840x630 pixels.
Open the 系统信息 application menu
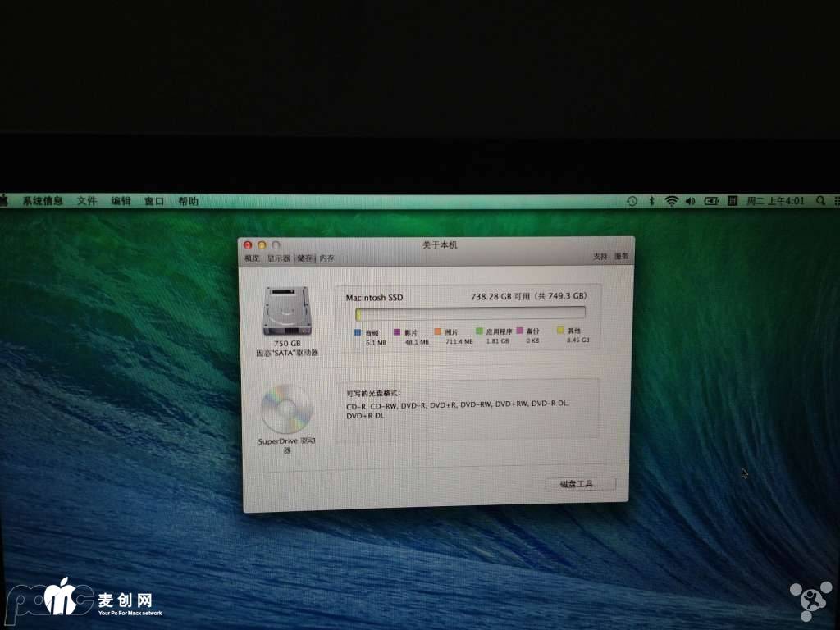[43, 201]
